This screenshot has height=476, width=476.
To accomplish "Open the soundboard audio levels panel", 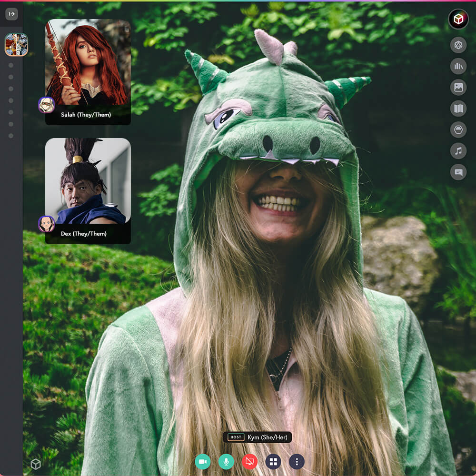I will coord(458,66).
